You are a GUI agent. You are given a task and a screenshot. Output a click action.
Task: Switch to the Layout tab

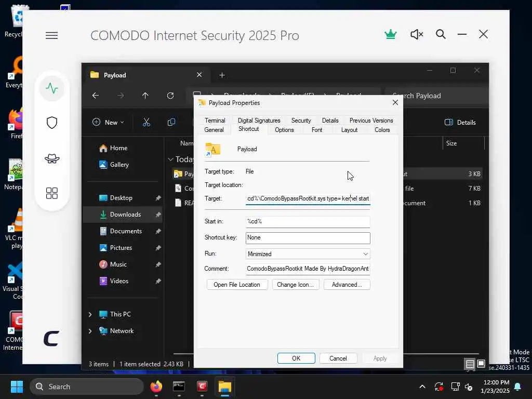(x=349, y=129)
